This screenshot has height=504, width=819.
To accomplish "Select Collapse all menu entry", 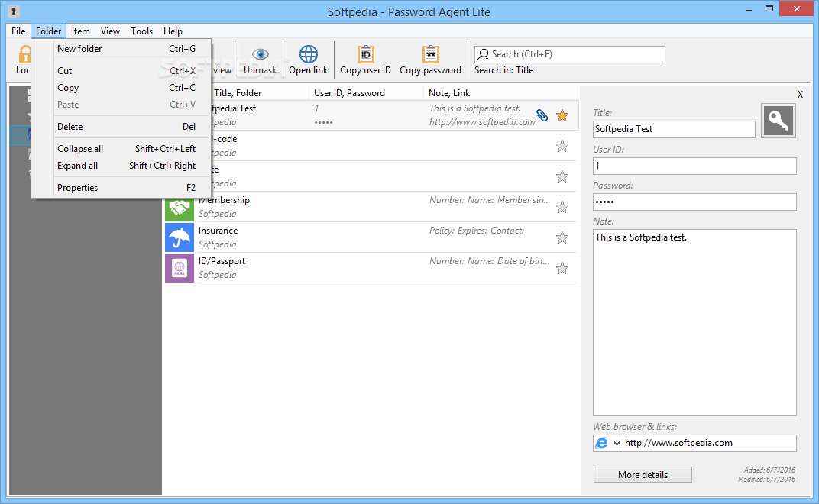I will coord(121,149).
